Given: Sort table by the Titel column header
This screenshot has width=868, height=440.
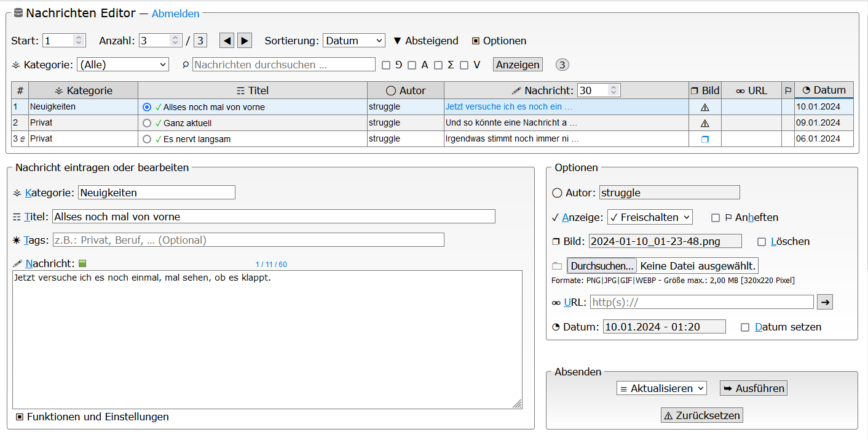Looking at the screenshot, I should (253, 90).
